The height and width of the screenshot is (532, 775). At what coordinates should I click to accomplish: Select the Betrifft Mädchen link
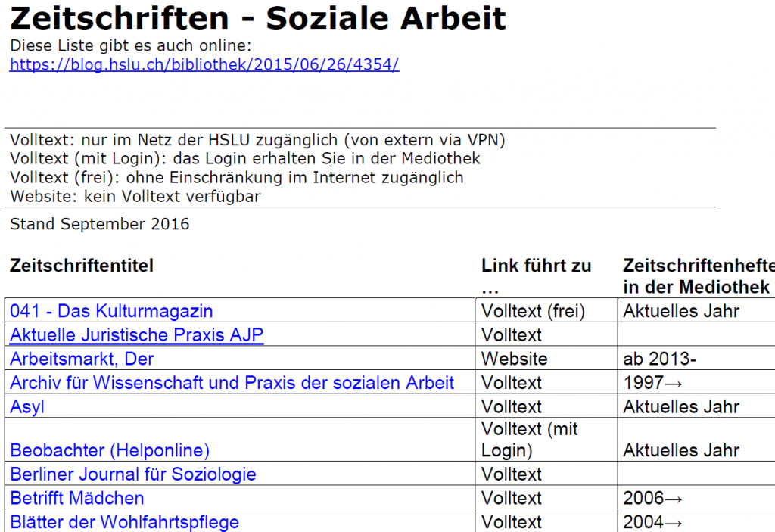[76, 498]
